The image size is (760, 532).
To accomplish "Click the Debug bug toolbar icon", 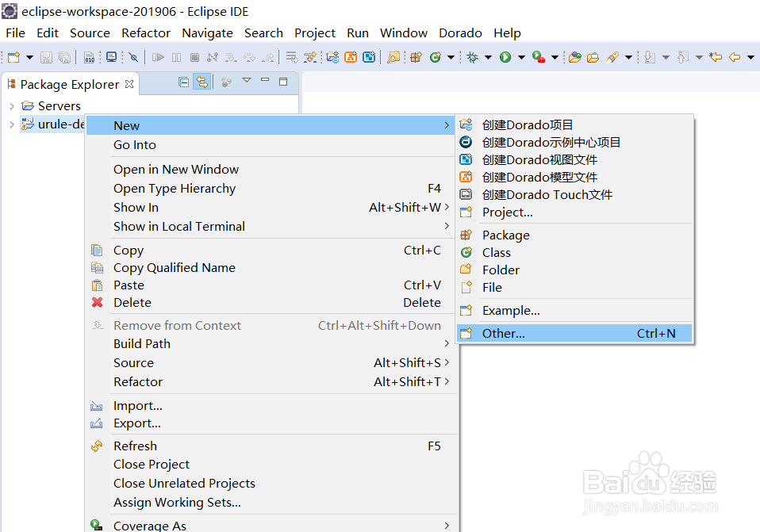I will pyautogui.click(x=472, y=57).
